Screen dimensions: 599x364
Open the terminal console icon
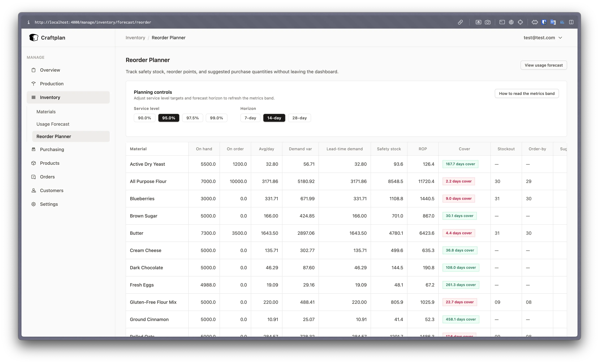502,22
